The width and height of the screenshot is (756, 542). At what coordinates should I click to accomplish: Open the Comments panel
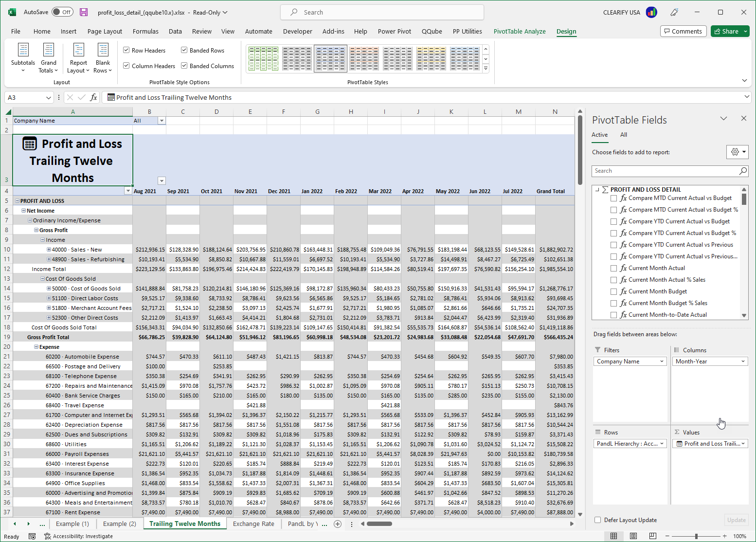point(683,31)
